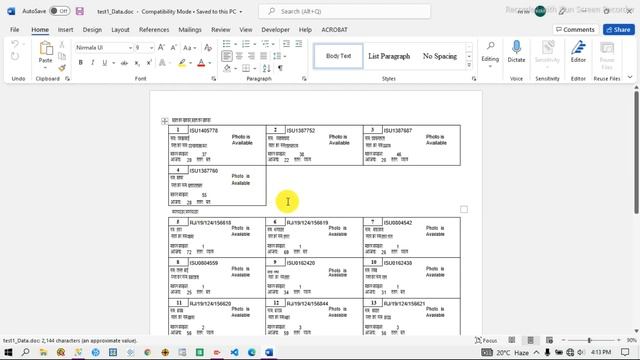Screen dimensions: 640x360
Task: Switch to the Layout tab
Action: [120, 29]
